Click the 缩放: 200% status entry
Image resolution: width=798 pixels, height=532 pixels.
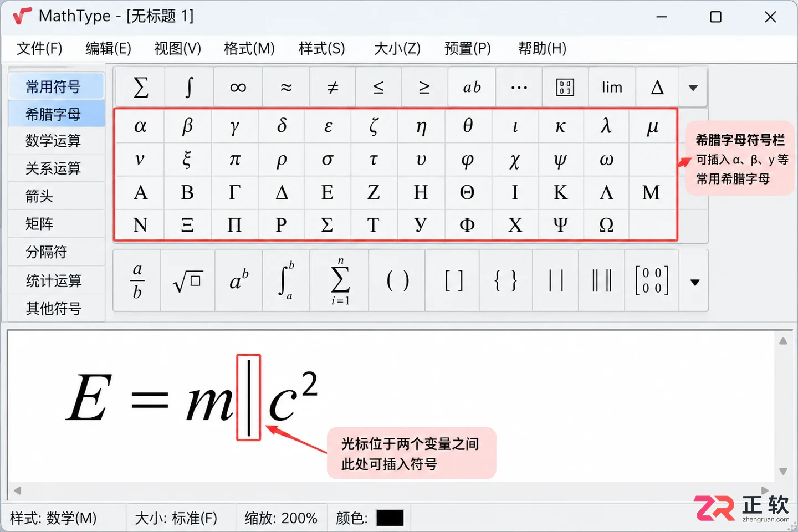coord(281,518)
